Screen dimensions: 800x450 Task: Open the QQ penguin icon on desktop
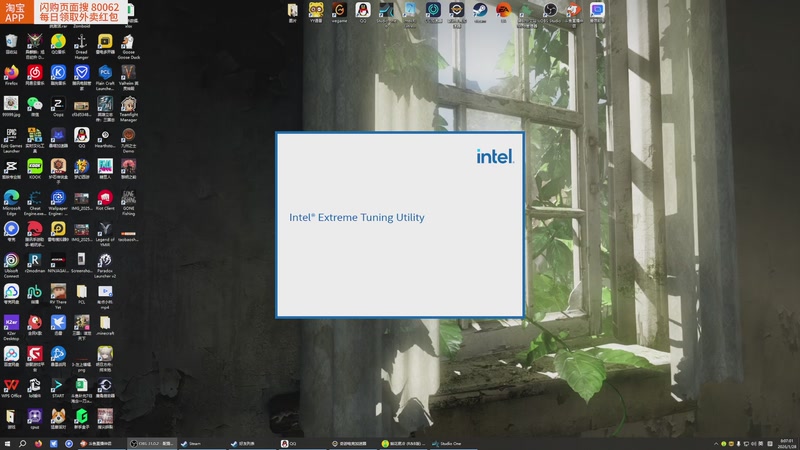(82, 137)
